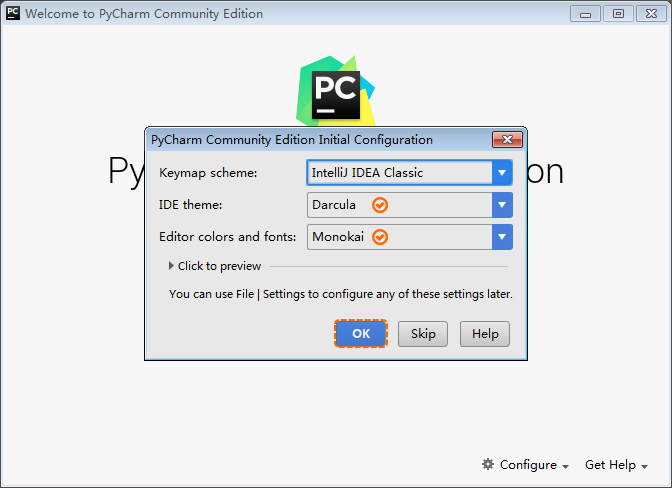The width and height of the screenshot is (672, 488).
Task: Click the PyCharm title bar app icon
Action: (x=13, y=13)
